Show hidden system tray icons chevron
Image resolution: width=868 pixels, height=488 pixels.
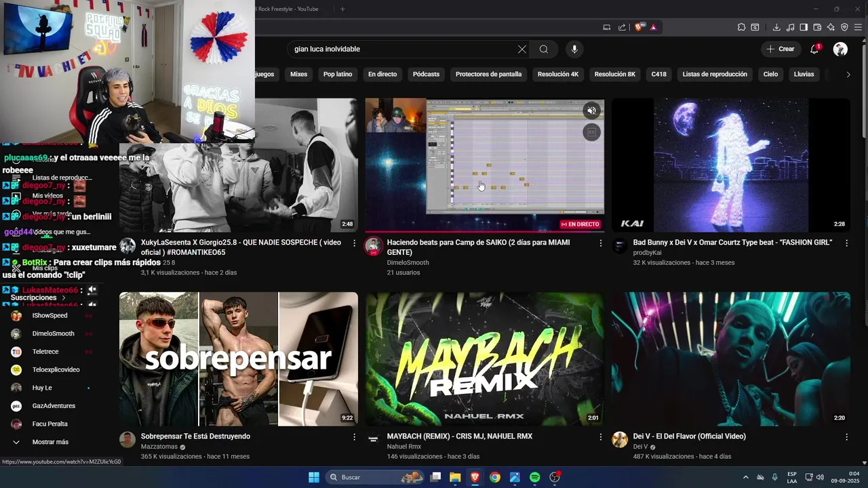(x=746, y=477)
